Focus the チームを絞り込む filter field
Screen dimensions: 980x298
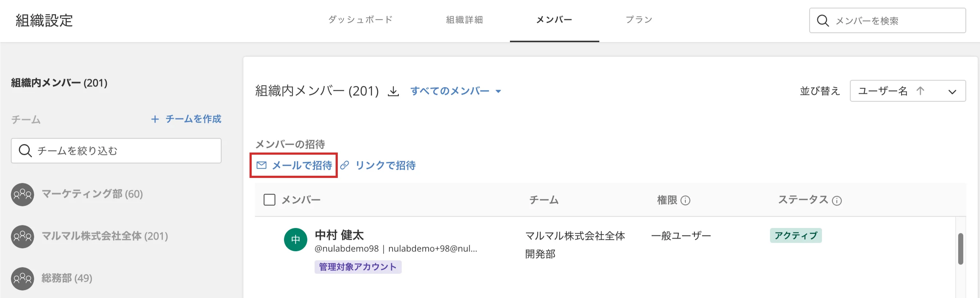click(116, 151)
